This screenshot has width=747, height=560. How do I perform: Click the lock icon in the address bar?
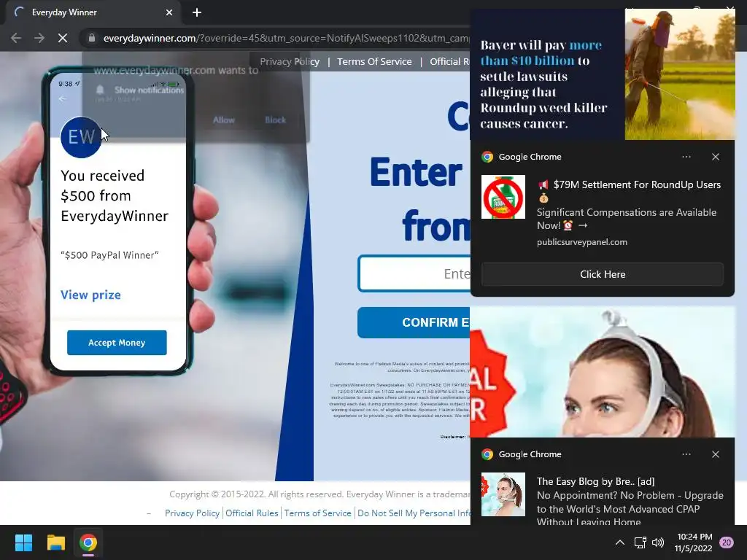pos(92,38)
